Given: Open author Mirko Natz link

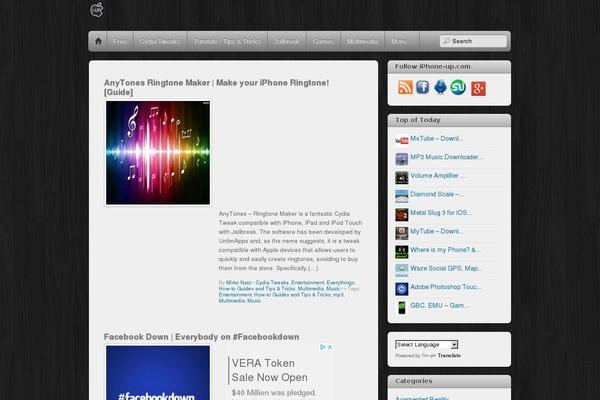Looking at the screenshot, I should (238, 282).
